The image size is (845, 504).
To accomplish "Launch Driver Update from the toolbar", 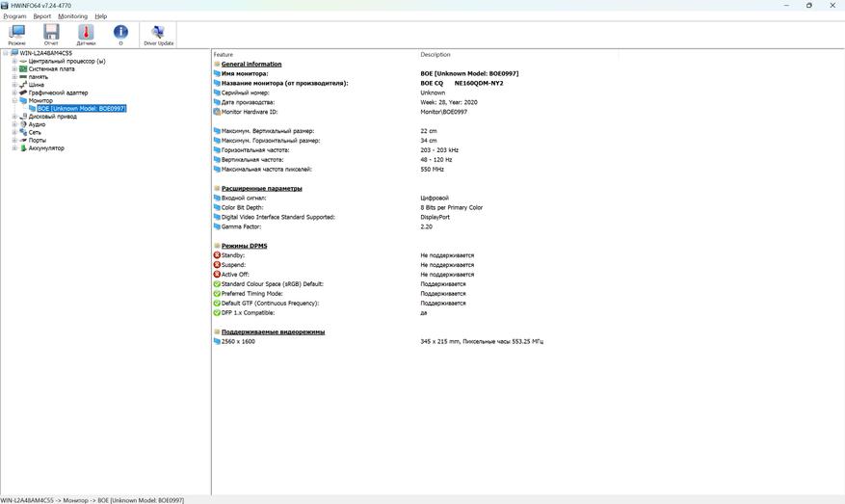I will pyautogui.click(x=158, y=35).
